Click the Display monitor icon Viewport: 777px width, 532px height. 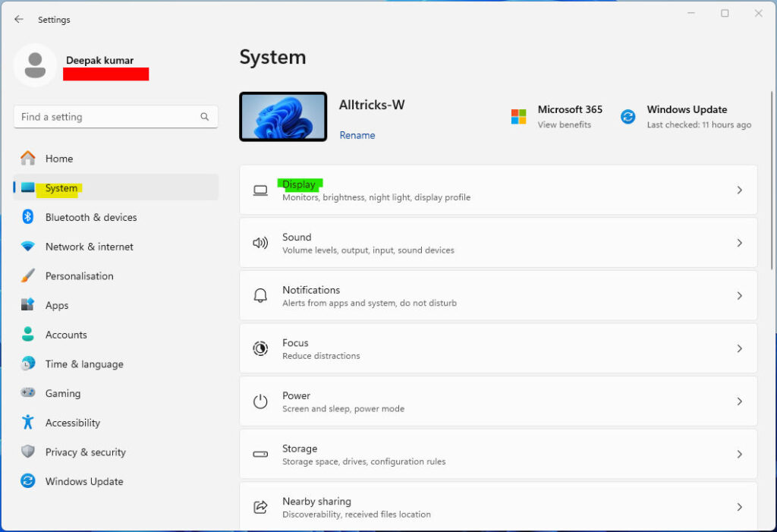click(259, 190)
